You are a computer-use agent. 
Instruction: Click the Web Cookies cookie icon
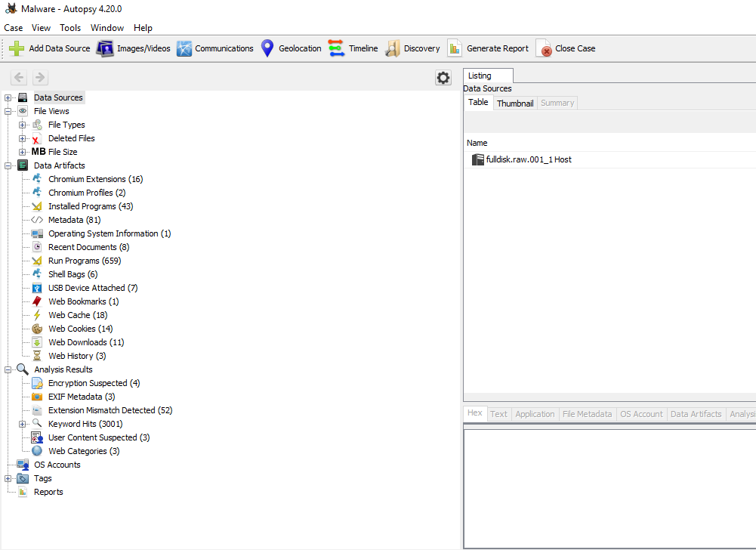coord(37,329)
